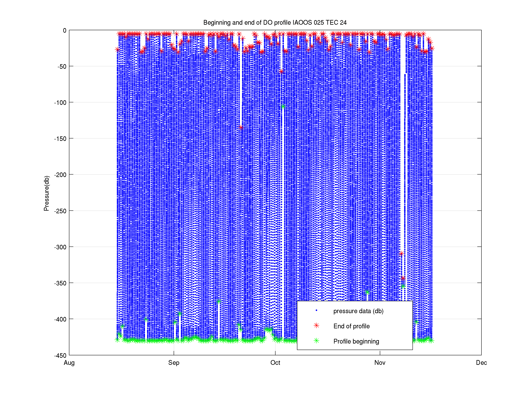Click the Dec x-axis tick label
Viewport: 532px width, 399px height.
pos(481,363)
